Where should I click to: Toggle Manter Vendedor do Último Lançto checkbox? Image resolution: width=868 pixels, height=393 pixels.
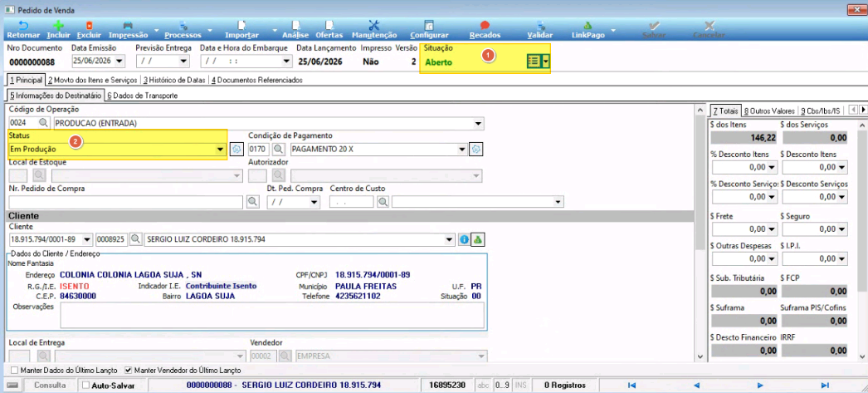point(129,370)
